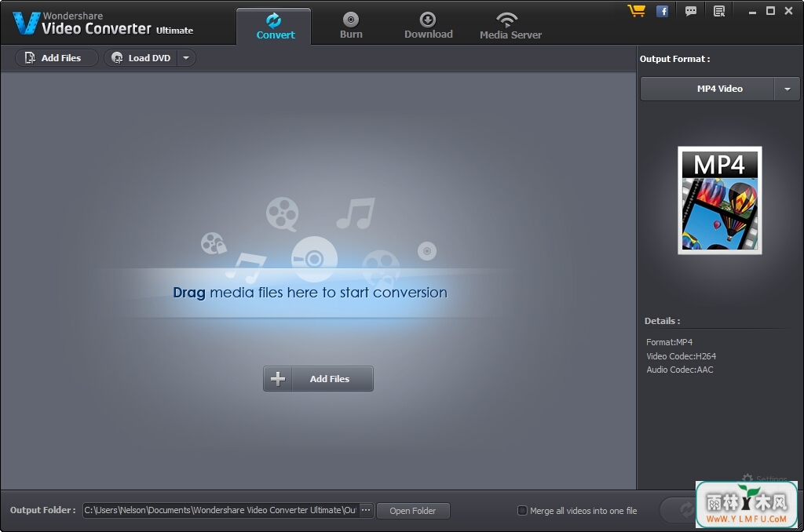The width and height of the screenshot is (804, 532).
Task: Expand the Load DVD dropdown arrow
Action: 186,58
